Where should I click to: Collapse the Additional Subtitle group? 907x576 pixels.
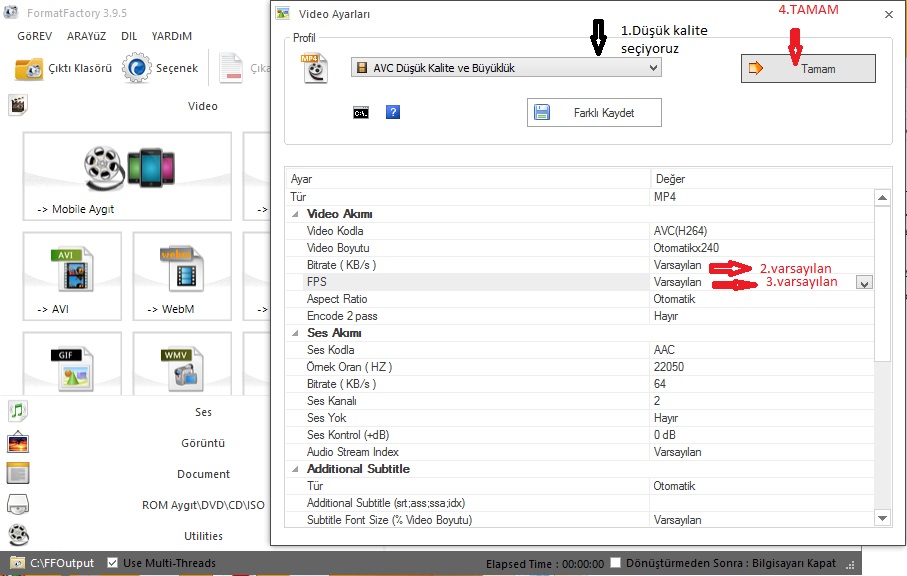tap(295, 469)
